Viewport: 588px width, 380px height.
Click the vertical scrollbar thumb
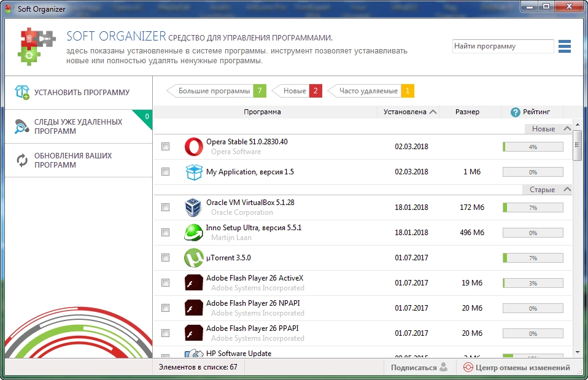(578, 145)
